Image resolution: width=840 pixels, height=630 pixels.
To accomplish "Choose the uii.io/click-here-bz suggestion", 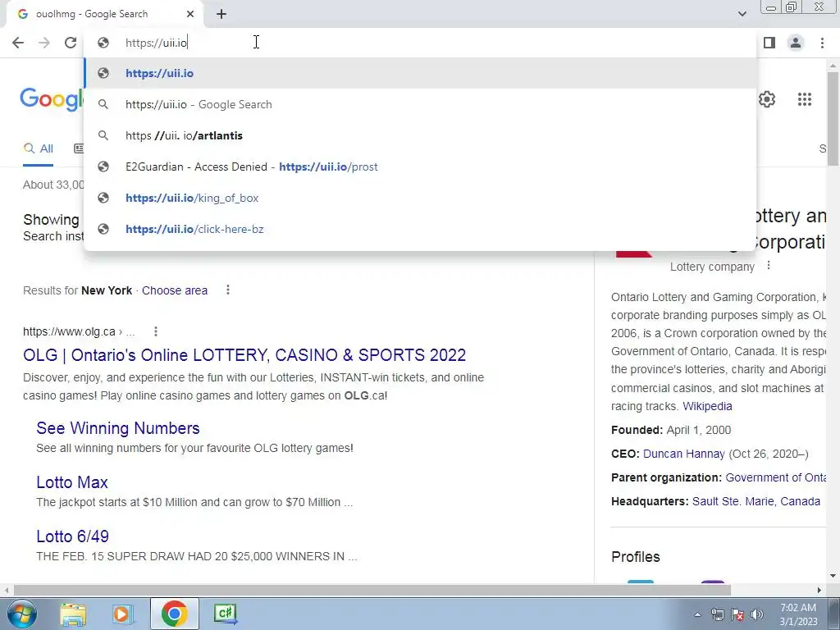I will pos(420,229).
